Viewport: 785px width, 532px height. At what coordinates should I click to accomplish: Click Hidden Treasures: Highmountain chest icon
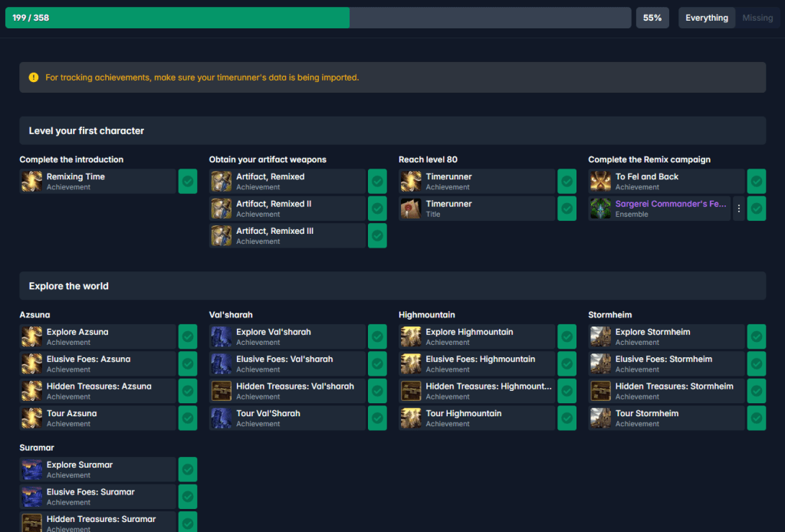tap(411, 391)
